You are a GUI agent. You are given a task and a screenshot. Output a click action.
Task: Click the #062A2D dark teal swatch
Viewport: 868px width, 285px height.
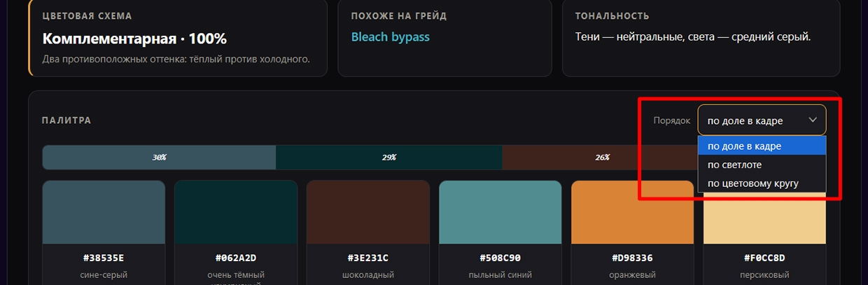[x=236, y=212]
